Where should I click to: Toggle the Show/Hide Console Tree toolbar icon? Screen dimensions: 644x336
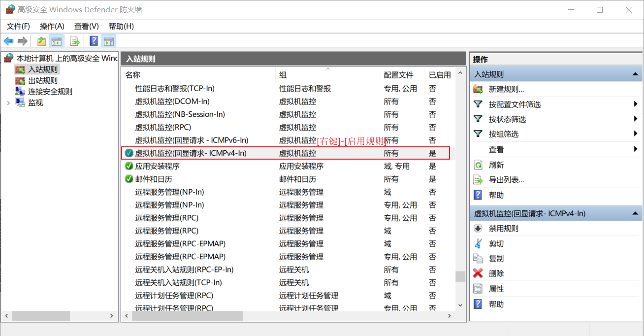pyautogui.click(x=57, y=41)
